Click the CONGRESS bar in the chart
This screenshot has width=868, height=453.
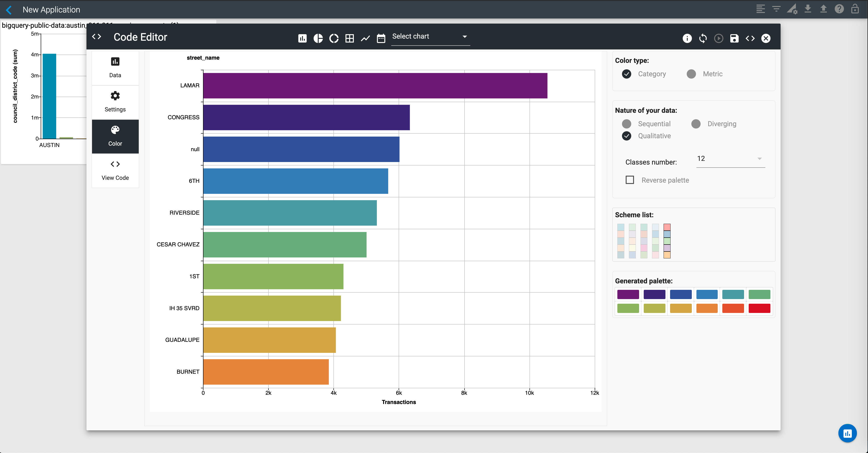tap(306, 117)
